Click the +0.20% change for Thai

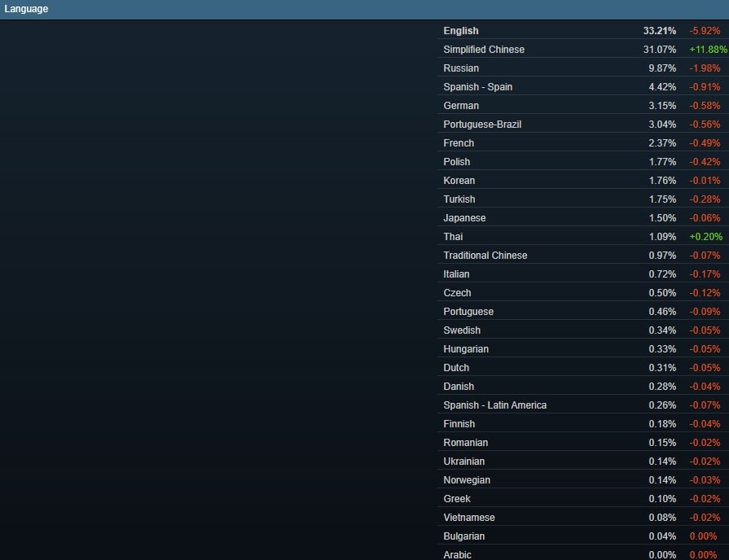[x=705, y=237]
